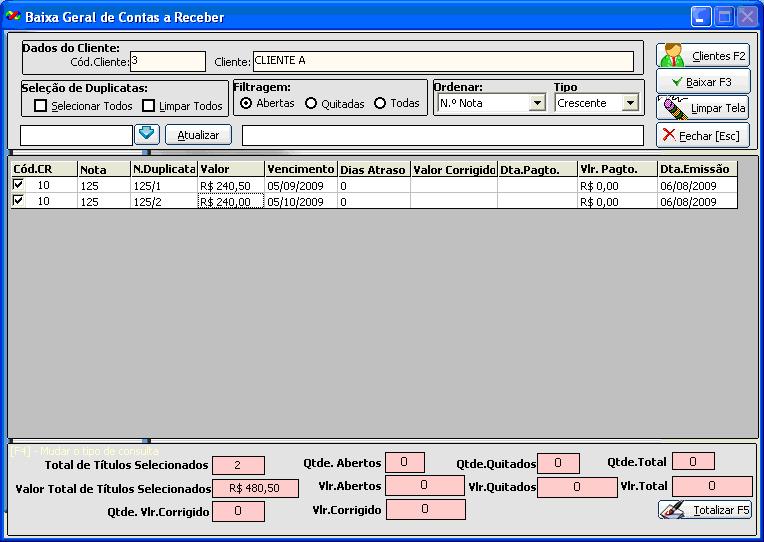Click the Total de Títulos Selecionados value 2

coord(238,465)
